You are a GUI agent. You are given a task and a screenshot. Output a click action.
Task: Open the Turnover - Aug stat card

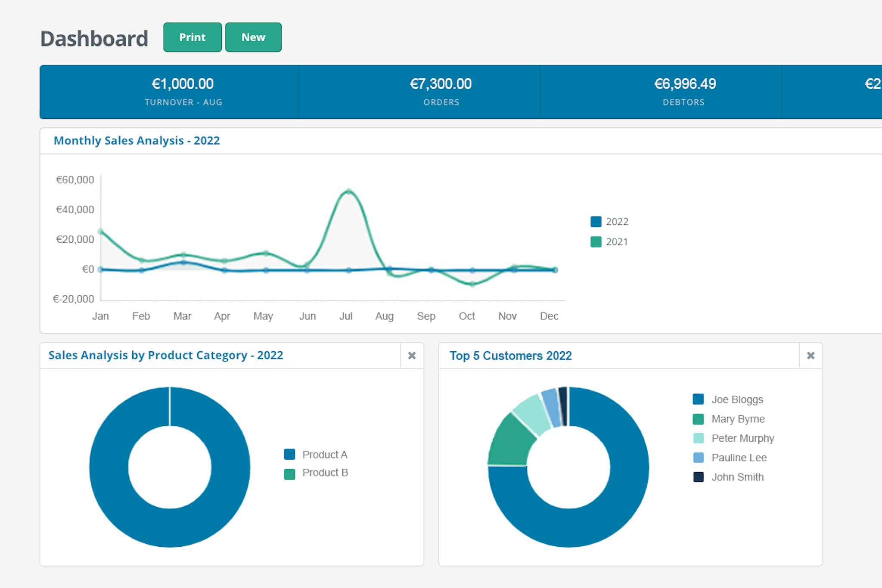183,92
